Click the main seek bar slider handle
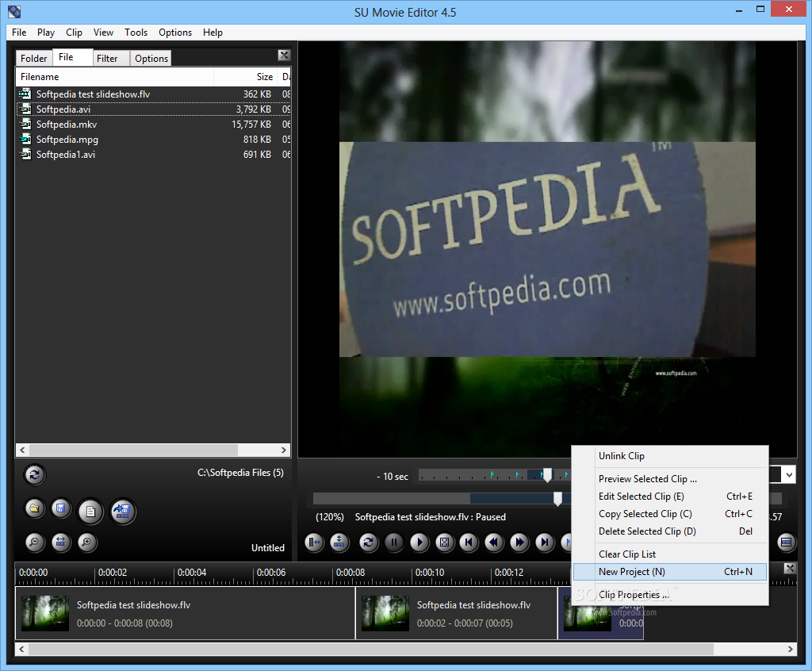This screenshot has height=671, width=812. [557, 499]
